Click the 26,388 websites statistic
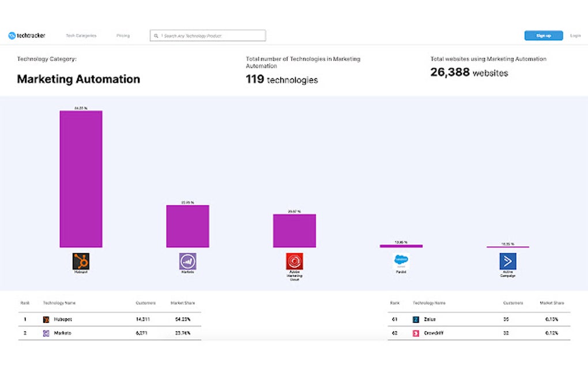Viewport: 588px width, 368px height. click(469, 73)
